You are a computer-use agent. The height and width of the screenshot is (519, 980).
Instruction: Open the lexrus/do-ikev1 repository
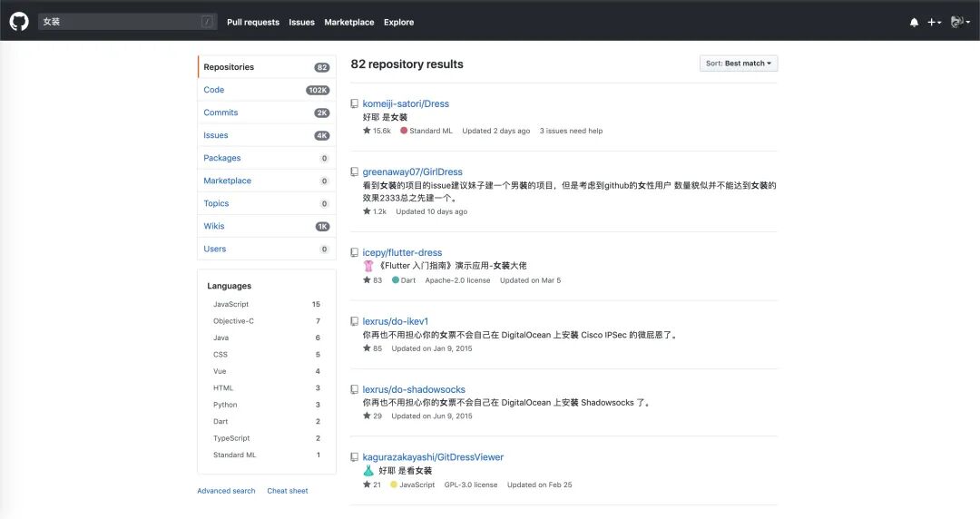click(x=396, y=321)
